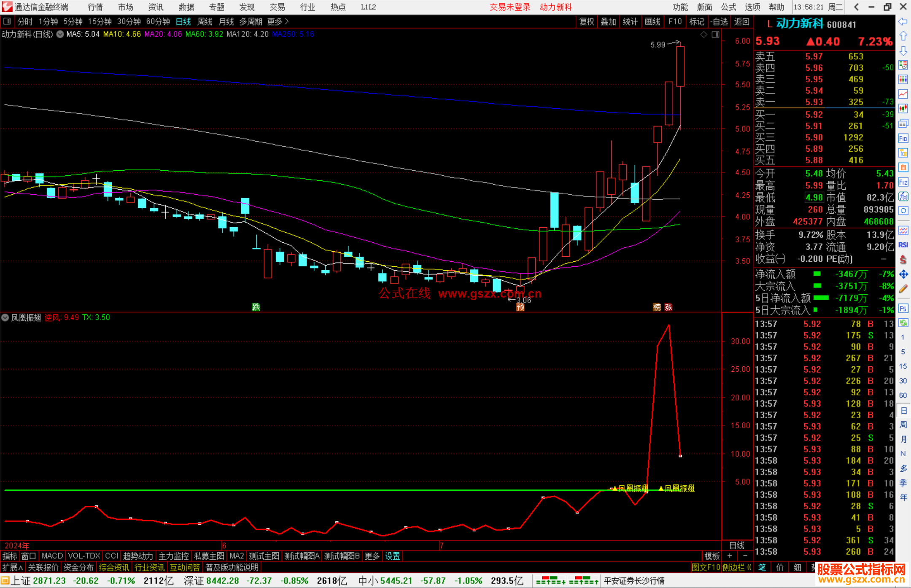This screenshot has height=588, width=911.
Task: Click the formula f(x) sidebar icon
Action: point(903,196)
